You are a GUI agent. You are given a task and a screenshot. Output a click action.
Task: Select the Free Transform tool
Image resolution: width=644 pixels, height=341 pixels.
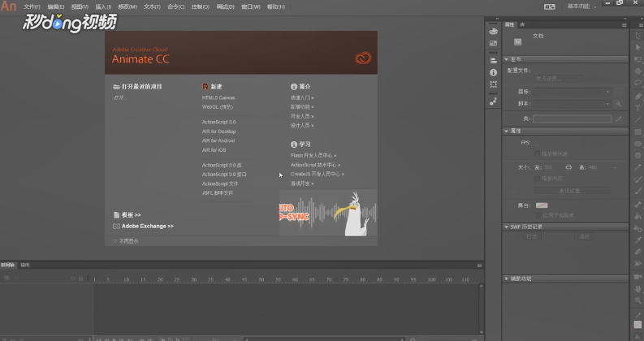tap(638, 59)
